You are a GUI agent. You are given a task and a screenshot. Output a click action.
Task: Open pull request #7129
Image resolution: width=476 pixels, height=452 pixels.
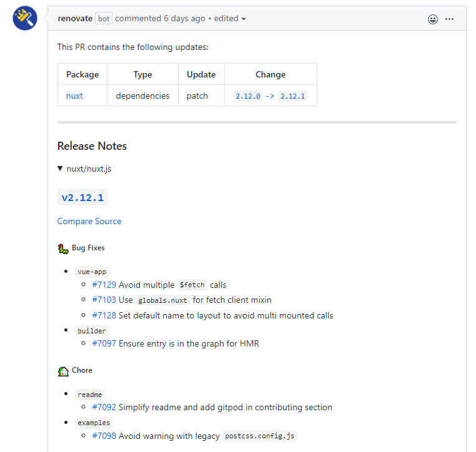pyautogui.click(x=104, y=285)
